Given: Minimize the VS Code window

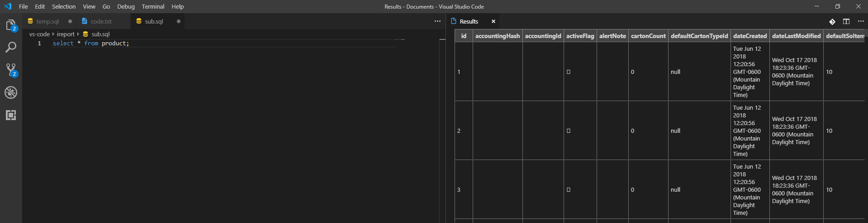Looking at the screenshot, I should (817, 6).
